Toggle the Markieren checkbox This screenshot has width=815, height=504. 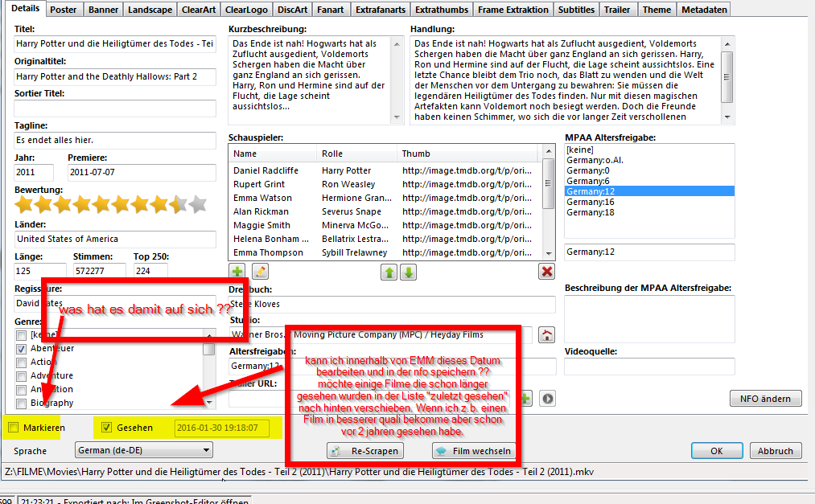14,427
